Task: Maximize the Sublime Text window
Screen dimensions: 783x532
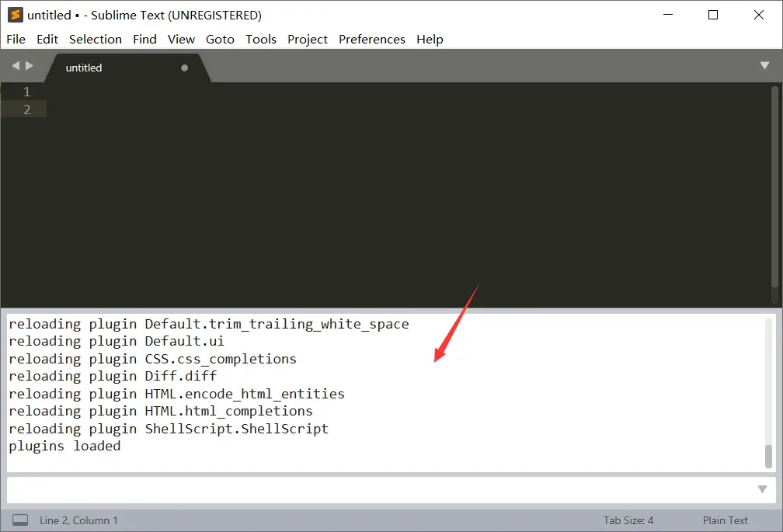Action: [713, 15]
